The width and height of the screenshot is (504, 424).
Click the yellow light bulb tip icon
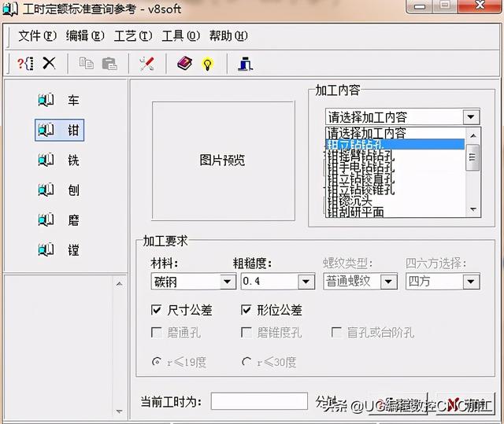[207, 65]
